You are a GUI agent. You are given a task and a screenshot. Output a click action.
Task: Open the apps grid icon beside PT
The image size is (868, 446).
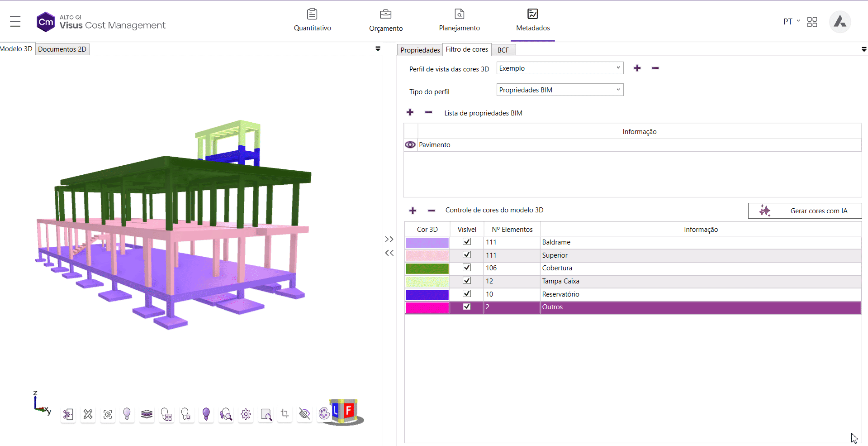point(812,22)
